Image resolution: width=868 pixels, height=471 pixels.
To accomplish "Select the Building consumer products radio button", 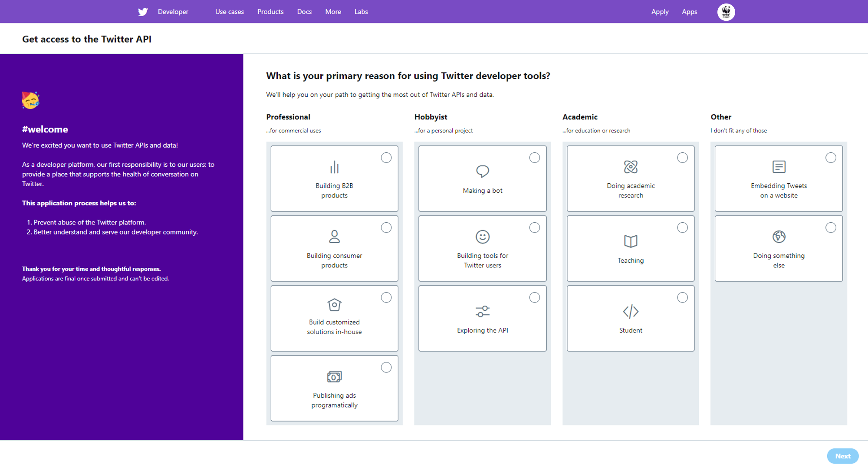I will pos(386,227).
